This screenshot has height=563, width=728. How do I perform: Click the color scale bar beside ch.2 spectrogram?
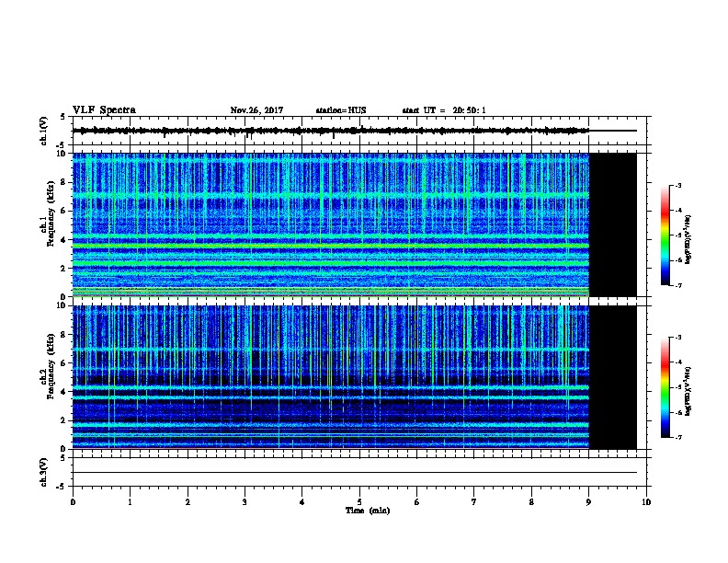click(x=665, y=387)
